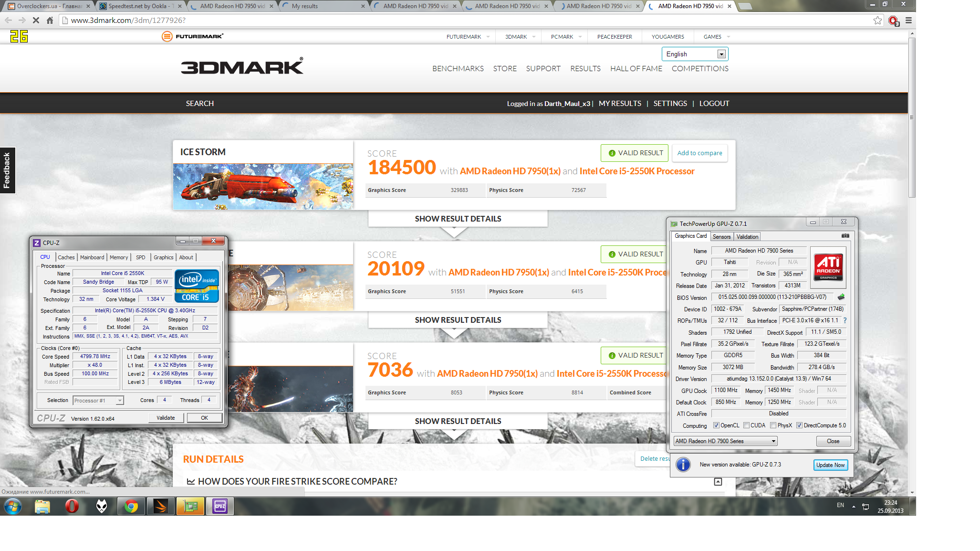The width and height of the screenshot is (980, 551).
Task: Click the OK button in CPU-Z
Action: click(x=204, y=418)
